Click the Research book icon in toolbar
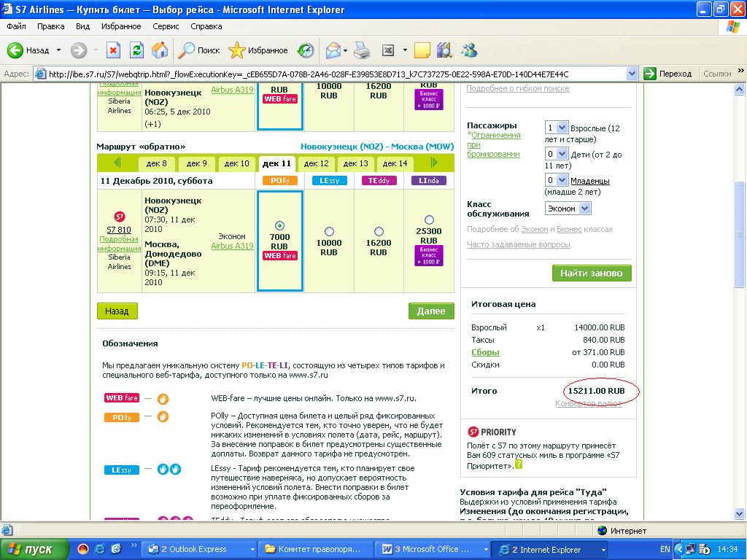Image resolution: width=747 pixels, height=560 pixels. click(x=444, y=50)
